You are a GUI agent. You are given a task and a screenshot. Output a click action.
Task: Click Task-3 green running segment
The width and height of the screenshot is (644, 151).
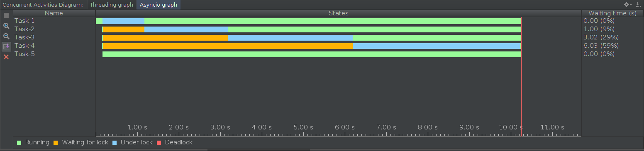coord(437,38)
